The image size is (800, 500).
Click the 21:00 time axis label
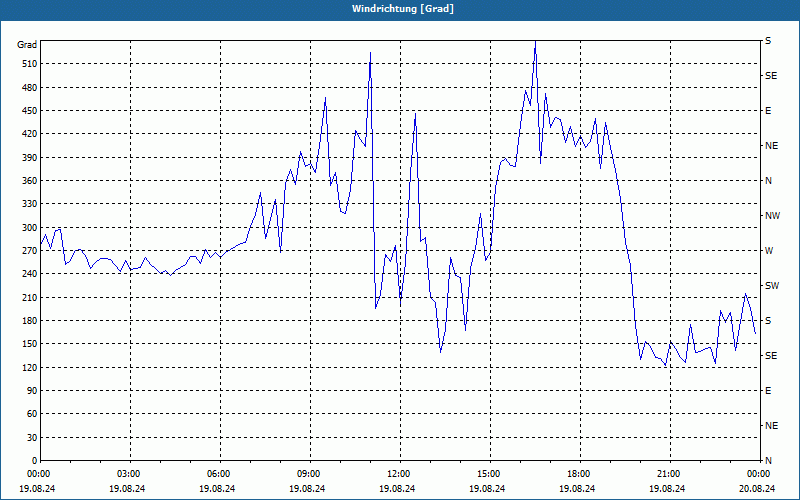click(x=667, y=474)
